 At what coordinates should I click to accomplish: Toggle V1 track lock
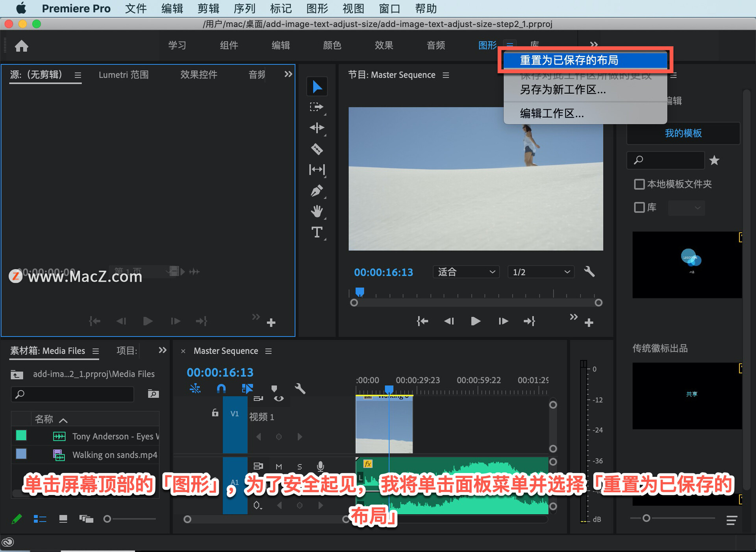click(215, 413)
